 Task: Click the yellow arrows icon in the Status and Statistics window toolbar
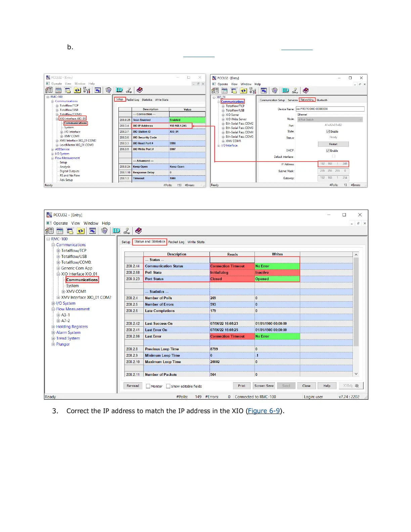[x=81, y=231]
